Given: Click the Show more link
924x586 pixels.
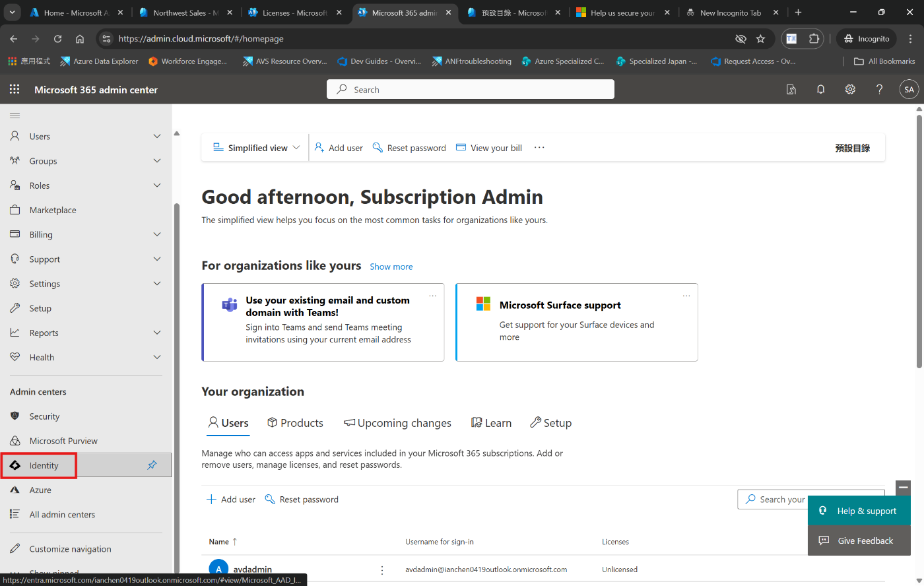Looking at the screenshot, I should coord(391,267).
